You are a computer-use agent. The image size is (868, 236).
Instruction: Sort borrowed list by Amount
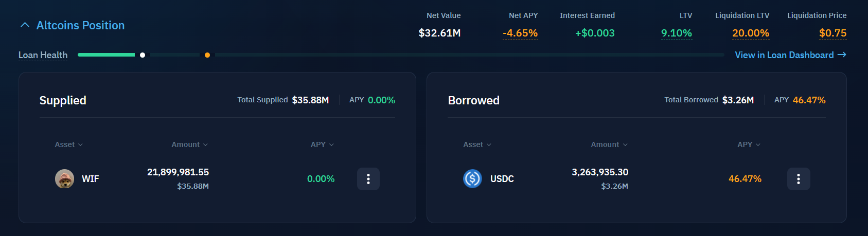[x=609, y=145]
